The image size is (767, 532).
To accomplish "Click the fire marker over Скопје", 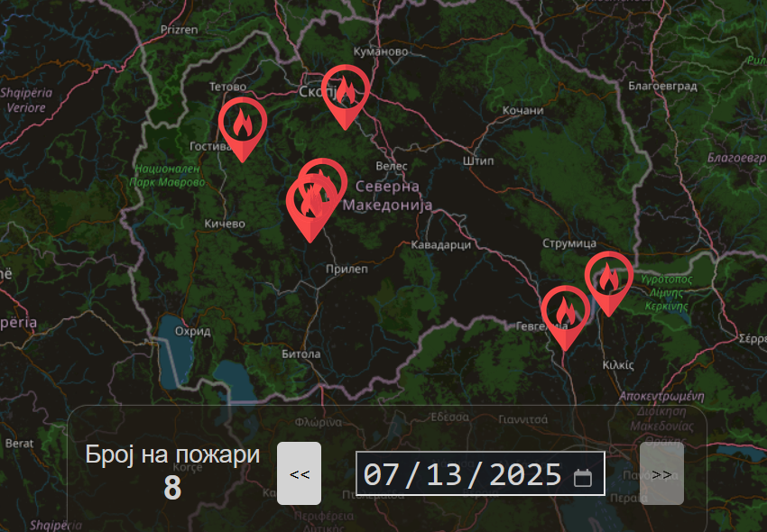I will coord(346,92).
